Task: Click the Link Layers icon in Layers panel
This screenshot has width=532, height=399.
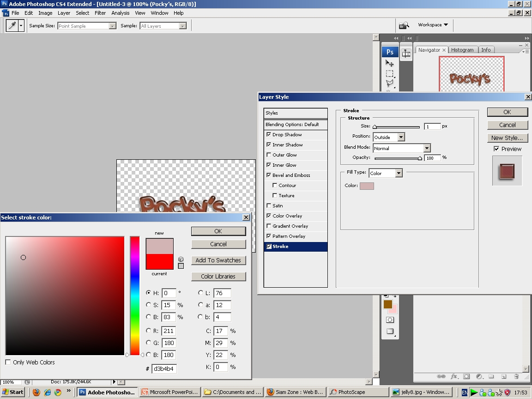Action: coord(441,376)
